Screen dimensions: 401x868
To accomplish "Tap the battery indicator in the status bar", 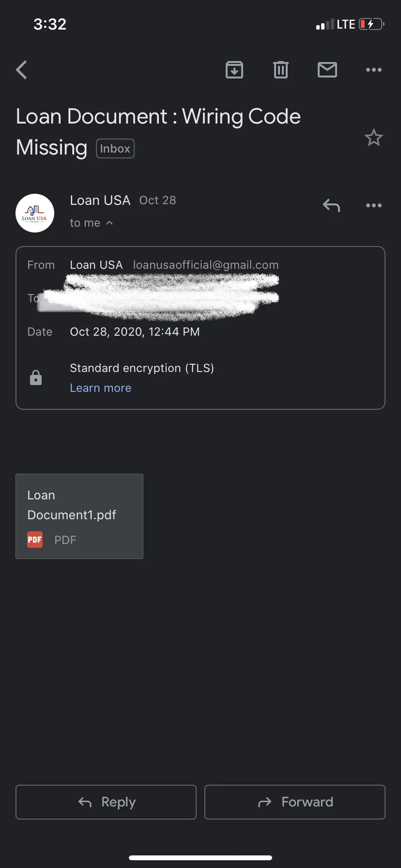I will (371, 24).
